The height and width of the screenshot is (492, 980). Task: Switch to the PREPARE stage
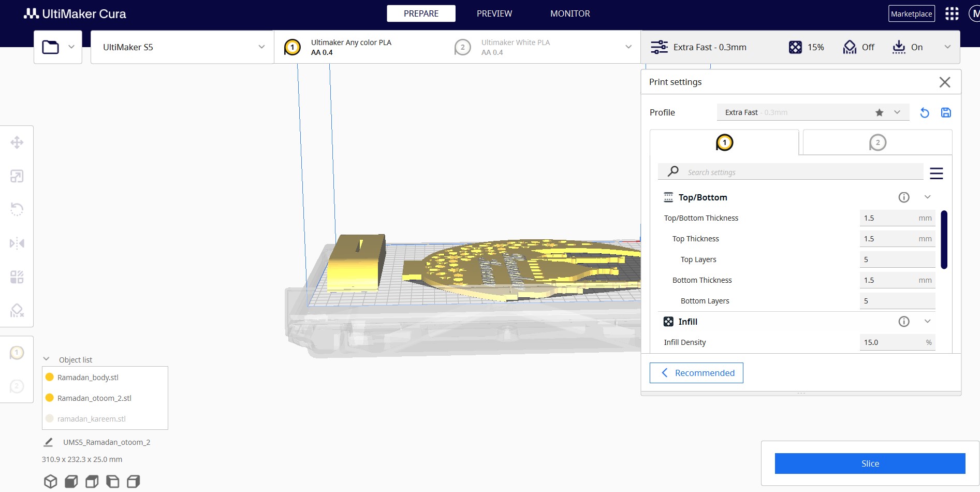click(421, 13)
